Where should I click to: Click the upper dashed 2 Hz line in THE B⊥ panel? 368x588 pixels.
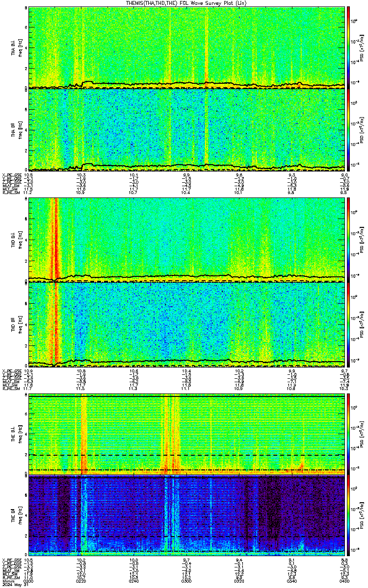pyautogui.click(x=187, y=455)
